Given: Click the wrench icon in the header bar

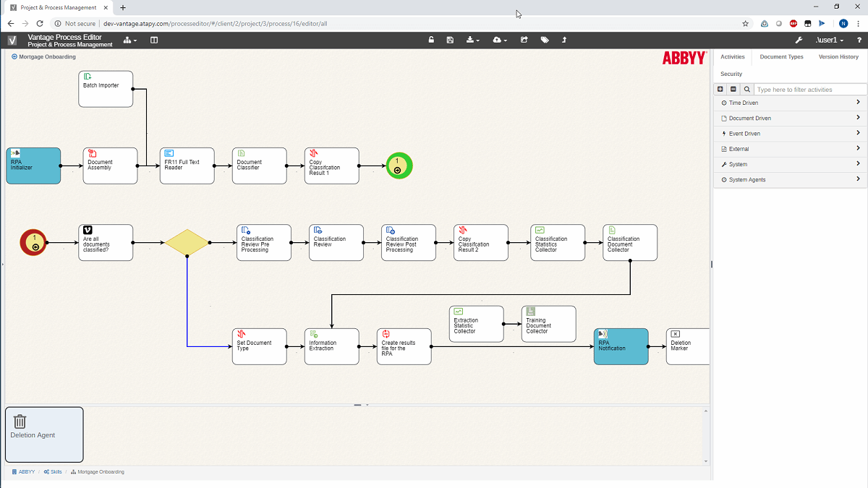Looking at the screenshot, I should pyautogui.click(x=799, y=40).
